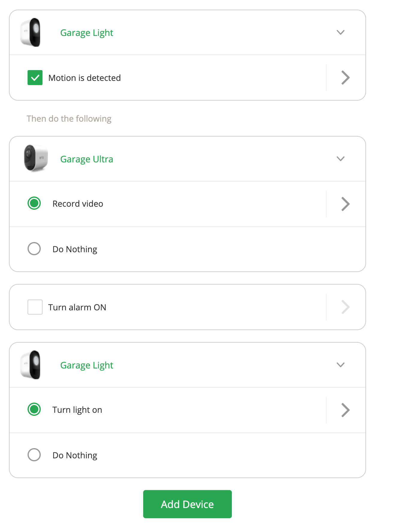The image size is (393, 532).
Task: Enable the Turn alarm ON checkbox
Action: click(35, 307)
